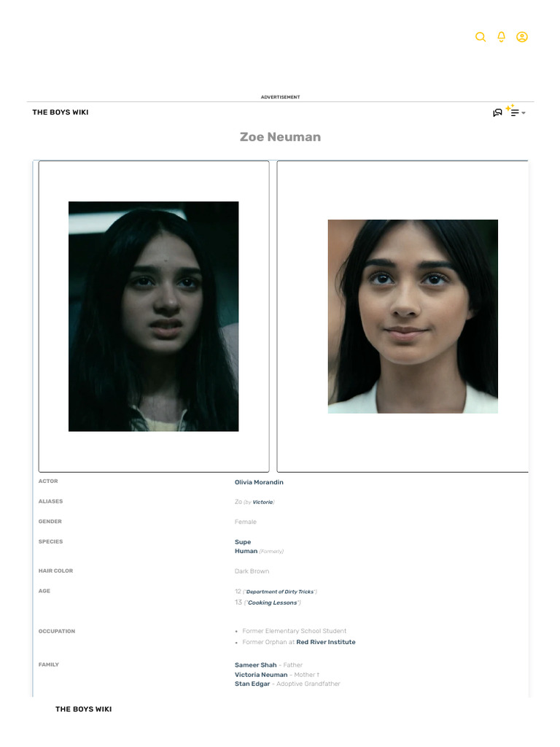
Task: Open the Cooking Lessons episode link
Action: click(273, 603)
